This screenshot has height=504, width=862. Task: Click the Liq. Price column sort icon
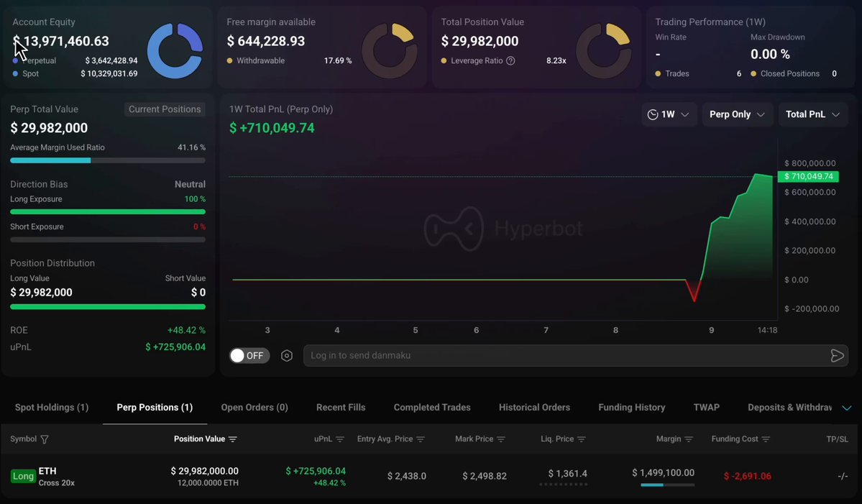[x=581, y=439]
